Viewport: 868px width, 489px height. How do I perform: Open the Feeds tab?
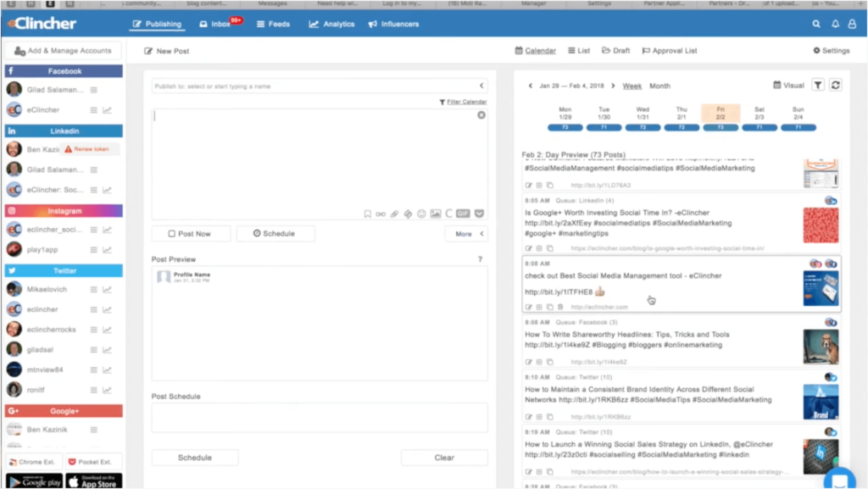coord(274,24)
